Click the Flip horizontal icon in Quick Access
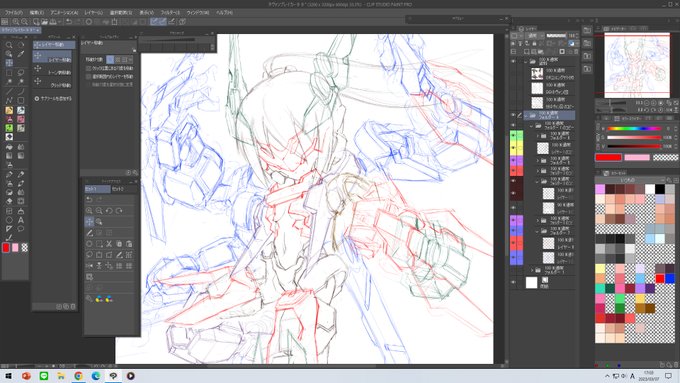Viewport: 680px width, 383px height. [89, 266]
